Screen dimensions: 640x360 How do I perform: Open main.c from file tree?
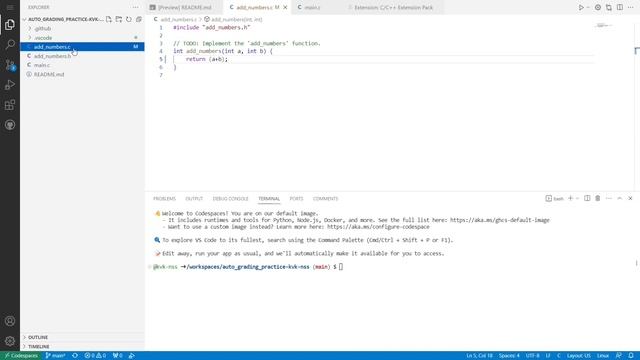pyautogui.click(x=82, y=65)
